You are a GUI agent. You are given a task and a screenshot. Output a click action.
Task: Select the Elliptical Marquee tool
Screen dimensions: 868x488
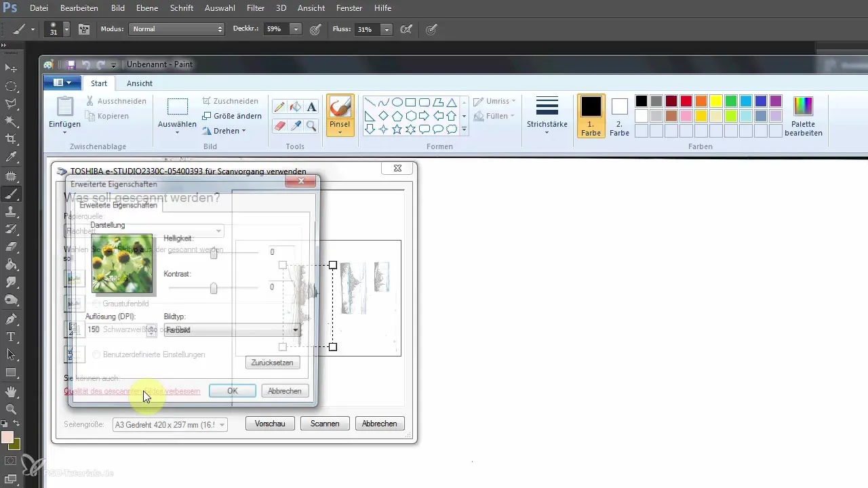(11, 86)
